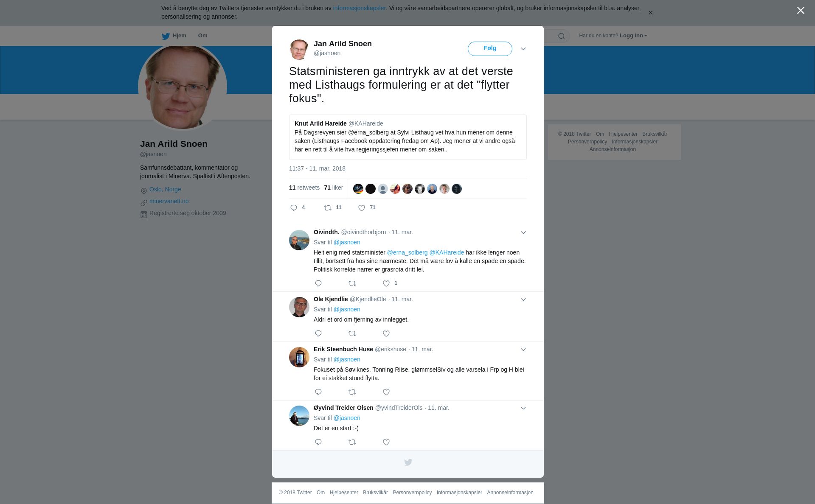The height and width of the screenshot is (504, 815).
Task: Click the reply icon on main tweet
Action: 294,208
